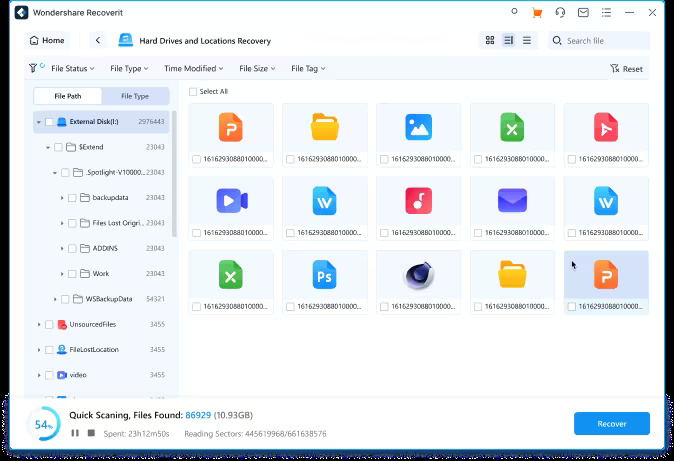Screen dimensions: 674x461
Task: Click the files found count 86929
Action: tap(198, 415)
